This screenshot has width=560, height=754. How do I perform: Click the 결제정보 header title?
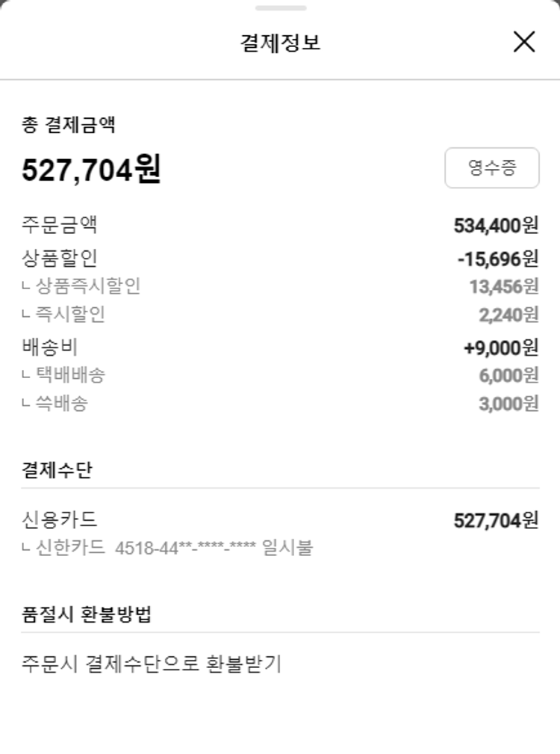coord(280,43)
